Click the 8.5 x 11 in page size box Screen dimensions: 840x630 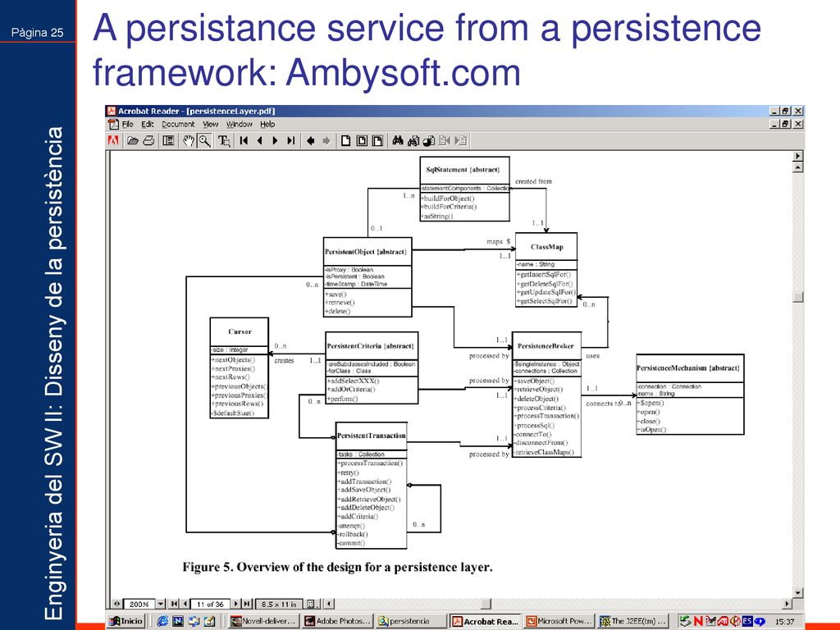tap(279, 605)
